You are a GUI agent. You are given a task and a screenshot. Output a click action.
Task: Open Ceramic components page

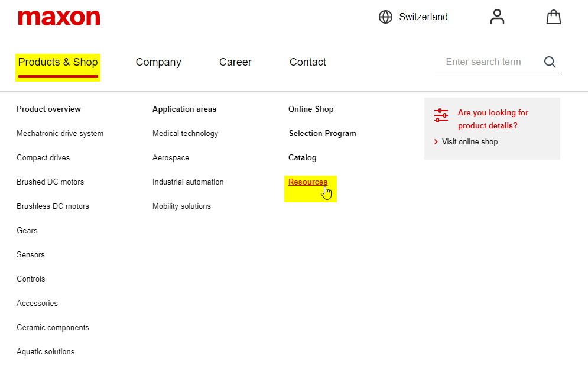[53, 327]
